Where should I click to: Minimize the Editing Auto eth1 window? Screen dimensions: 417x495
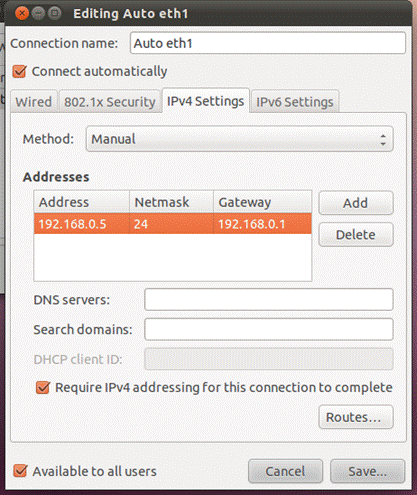[38, 13]
